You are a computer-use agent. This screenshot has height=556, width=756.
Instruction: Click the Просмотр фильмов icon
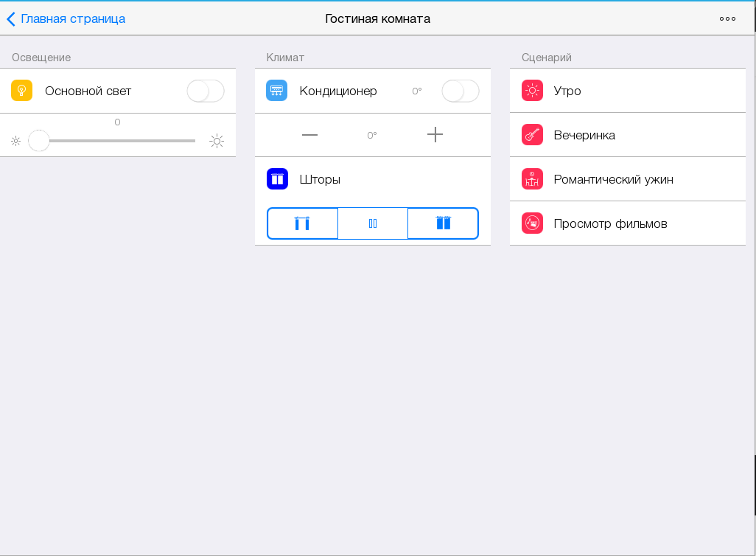click(532, 223)
